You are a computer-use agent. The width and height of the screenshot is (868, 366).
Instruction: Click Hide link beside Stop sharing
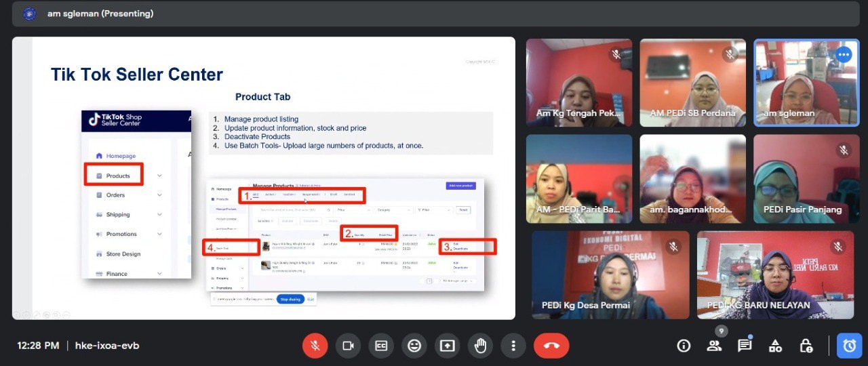pos(311,299)
